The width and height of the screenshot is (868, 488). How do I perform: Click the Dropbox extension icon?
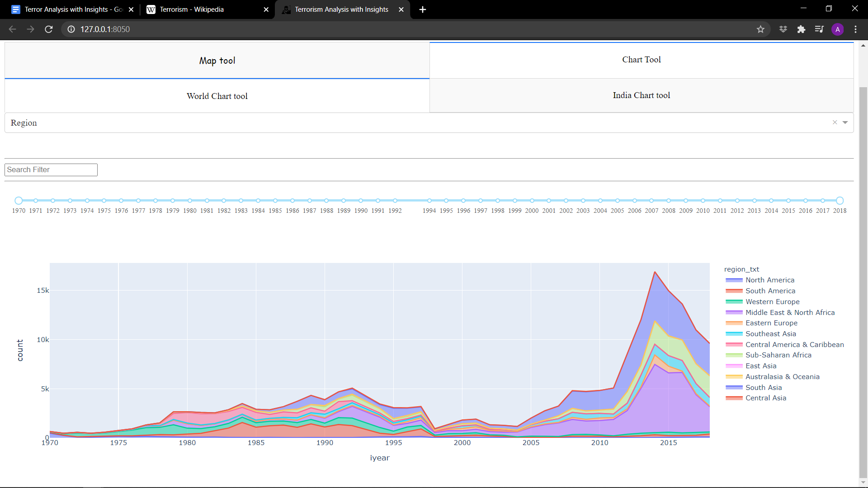[x=783, y=29]
